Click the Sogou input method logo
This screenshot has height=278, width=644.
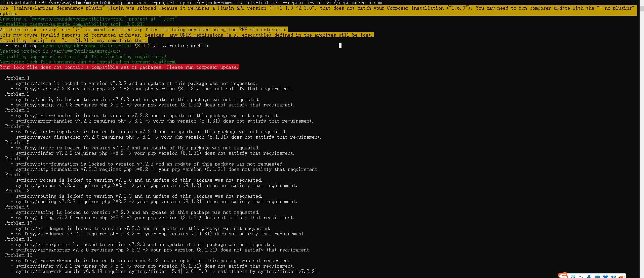coord(563,276)
